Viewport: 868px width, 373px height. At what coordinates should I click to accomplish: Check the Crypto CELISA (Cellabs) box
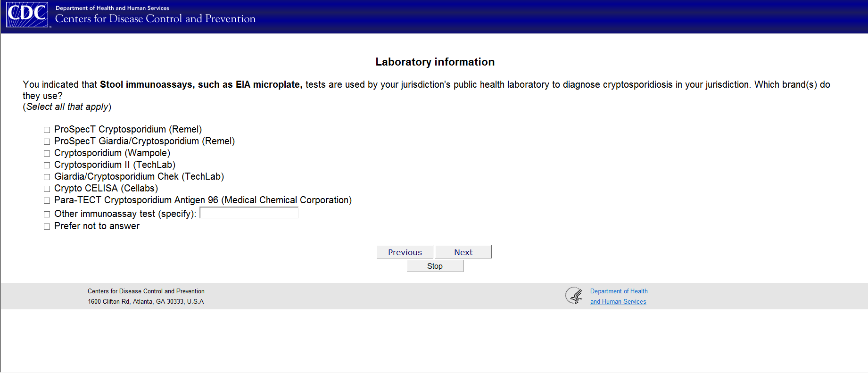[47, 189]
